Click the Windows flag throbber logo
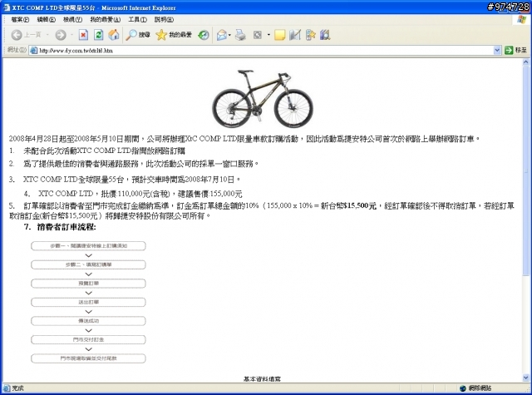Screen dimensions: 532x395 (521, 19)
